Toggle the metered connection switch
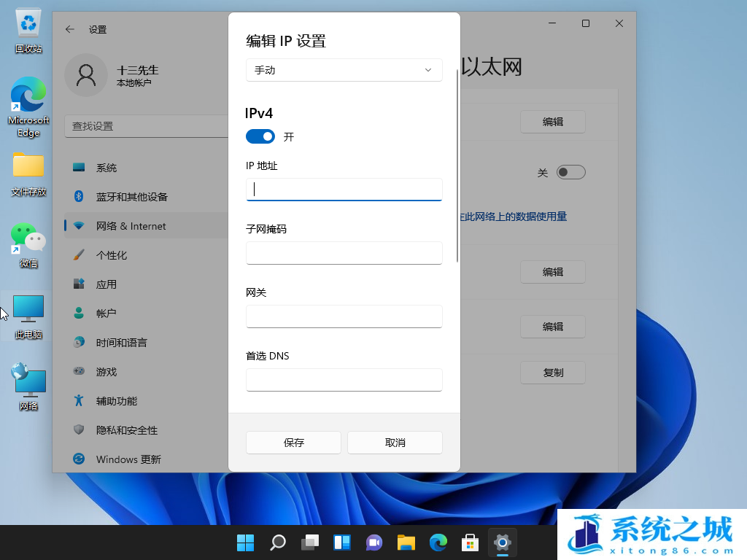The width and height of the screenshot is (747, 560). [x=570, y=172]
